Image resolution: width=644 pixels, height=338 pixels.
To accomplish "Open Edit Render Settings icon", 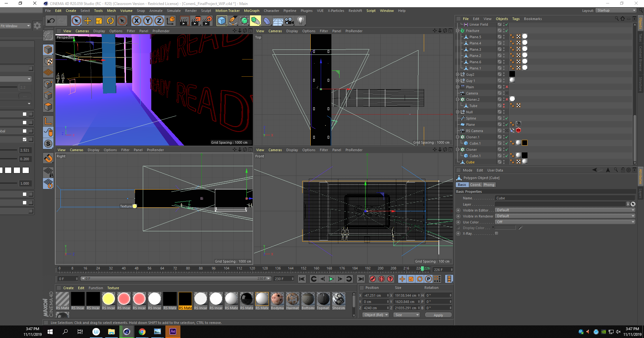I will [x=207, y=21].
